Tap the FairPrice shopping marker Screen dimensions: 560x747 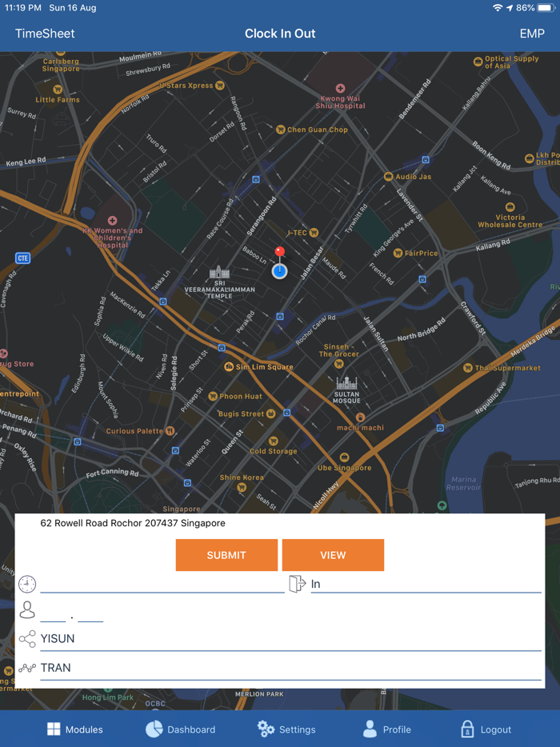398,253
